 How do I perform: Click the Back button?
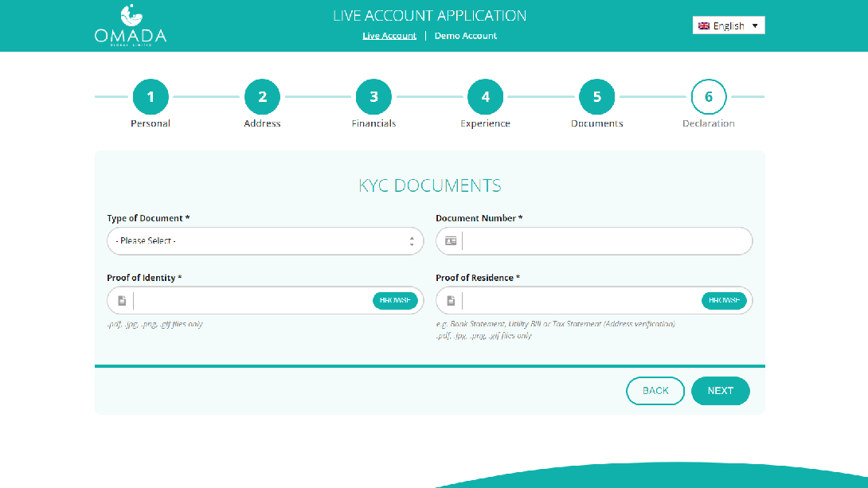(655, 391)
